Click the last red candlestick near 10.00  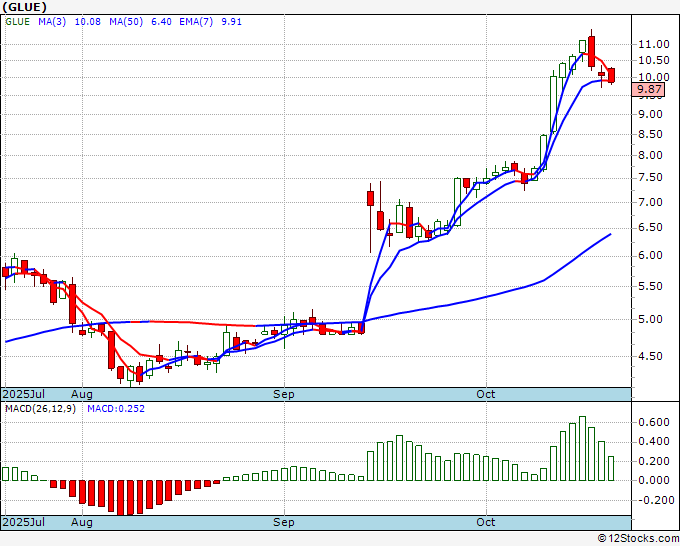coord(611,75)
